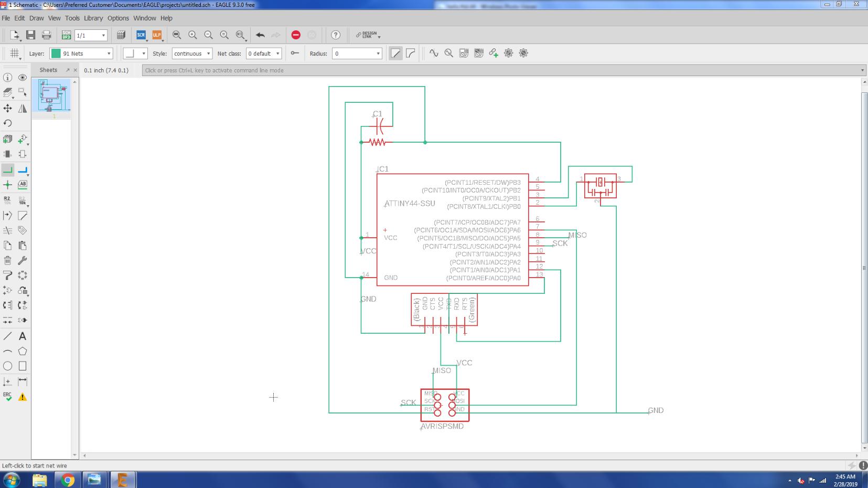Select the Dimension tool
This screenshot has height=488, width=868.
23,381
